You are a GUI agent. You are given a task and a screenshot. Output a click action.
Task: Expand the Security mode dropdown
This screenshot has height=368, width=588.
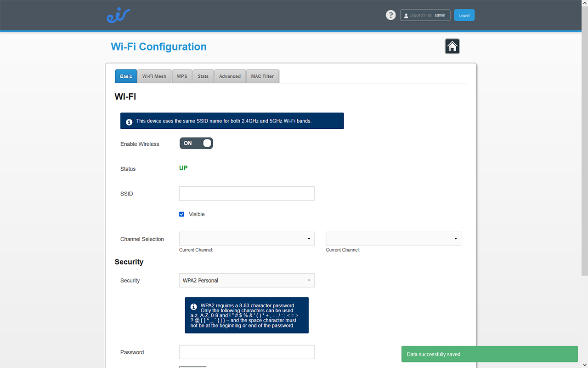[x=247, y=280]
